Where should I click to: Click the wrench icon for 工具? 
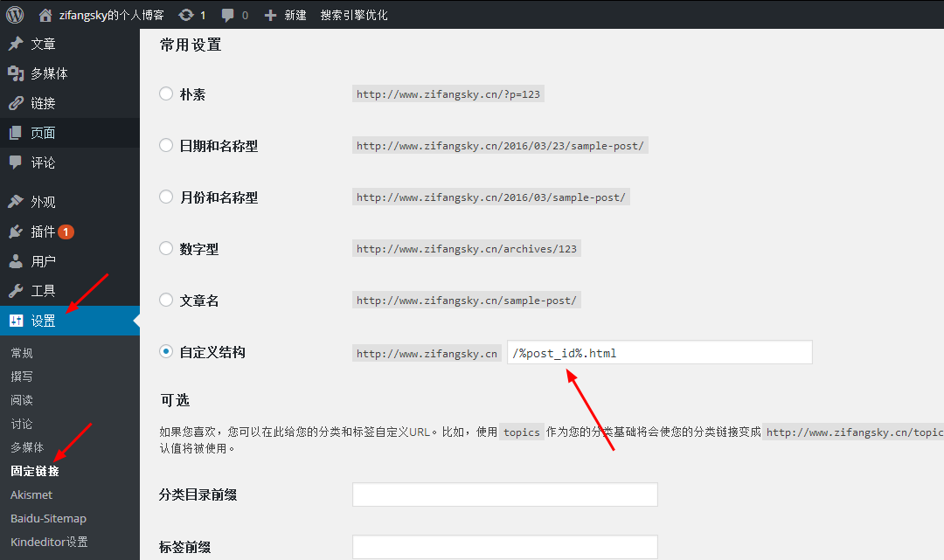tap(16, 291)
